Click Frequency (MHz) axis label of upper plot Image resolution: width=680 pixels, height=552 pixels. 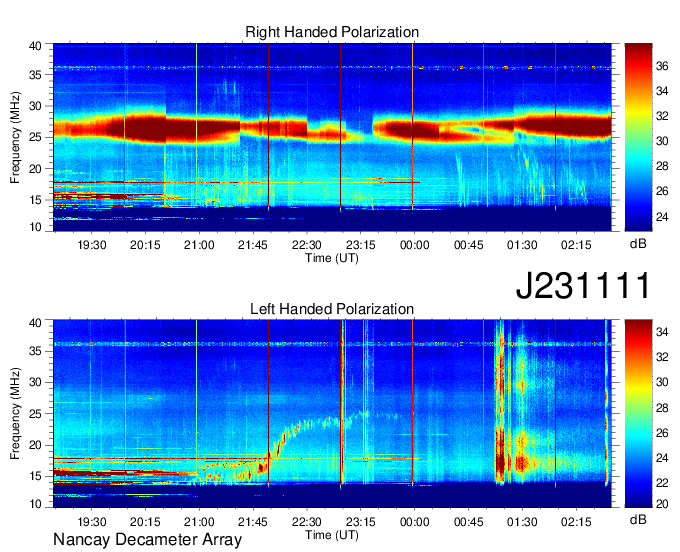pyautogui.click(x=15, y=137)
